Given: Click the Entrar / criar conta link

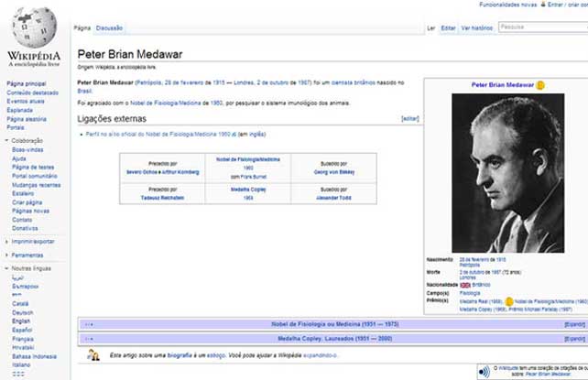Looking at the screenshot, I should 567,5.
